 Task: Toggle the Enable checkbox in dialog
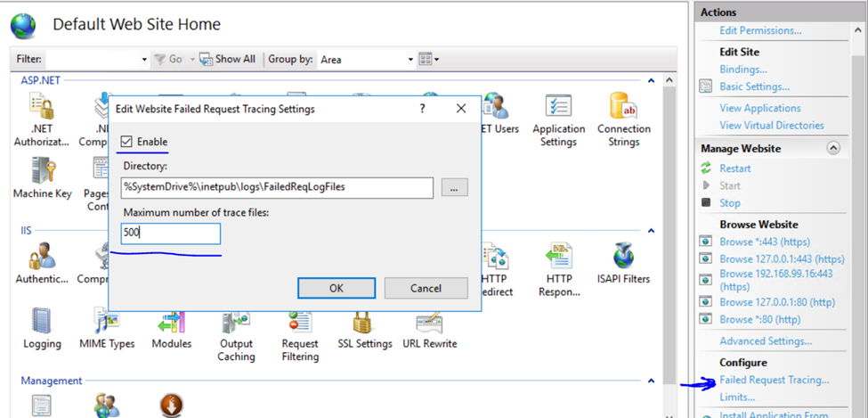128,142
